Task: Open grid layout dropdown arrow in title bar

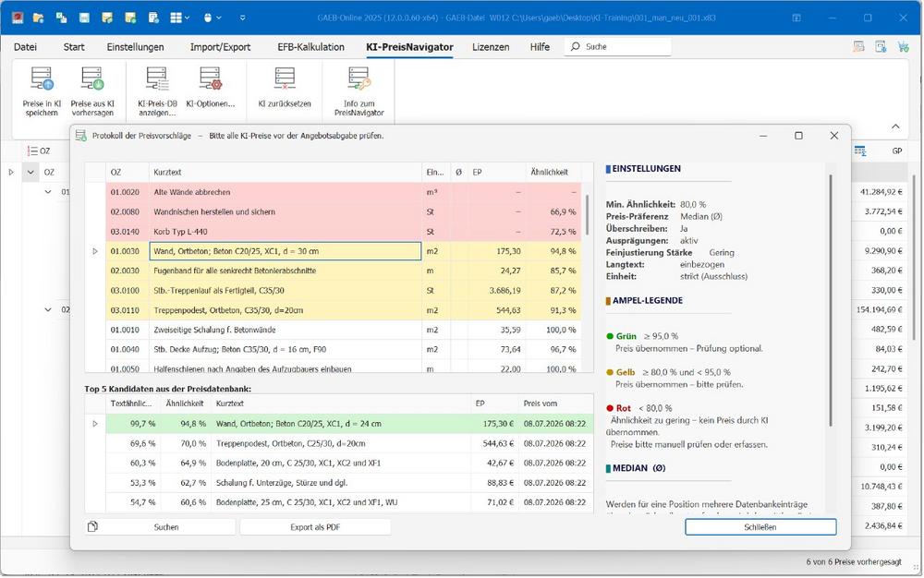Action: (188, 18)
